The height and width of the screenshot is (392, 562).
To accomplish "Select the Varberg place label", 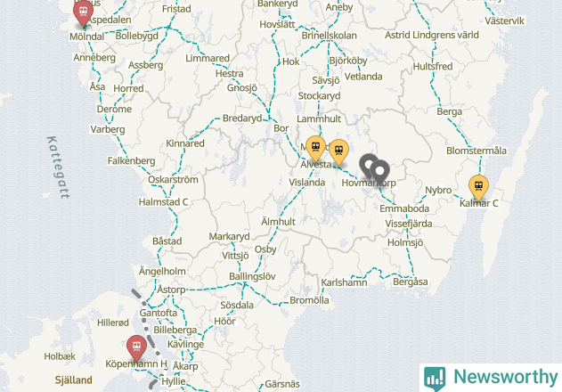I will click(108, 129).
